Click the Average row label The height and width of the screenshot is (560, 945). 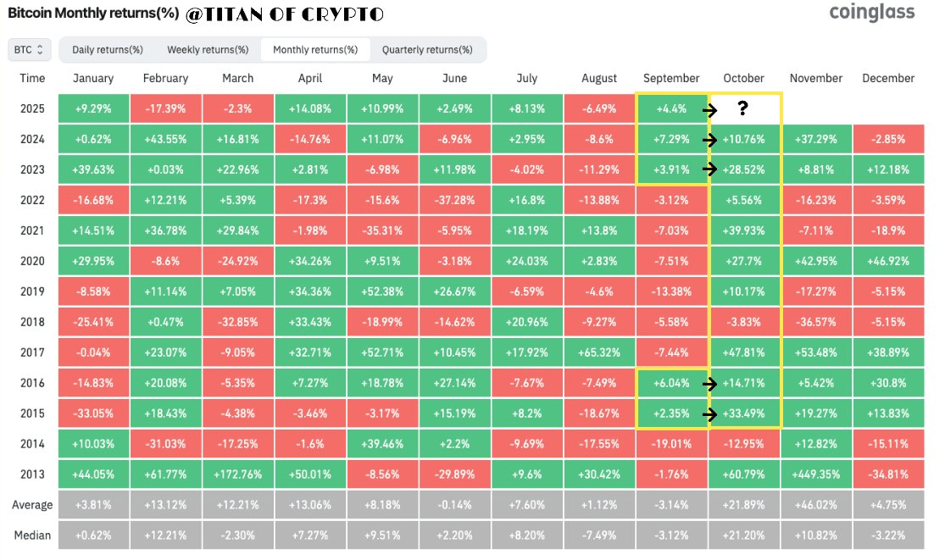tap(33, 505)
